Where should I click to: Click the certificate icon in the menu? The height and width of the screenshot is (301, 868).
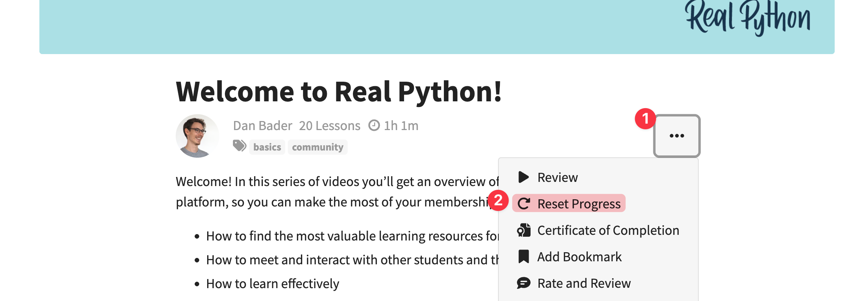tap(524, 230)
